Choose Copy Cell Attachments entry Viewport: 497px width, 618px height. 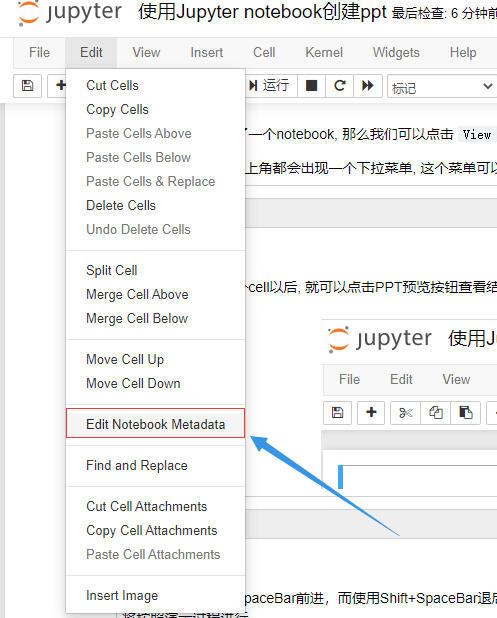156,531
